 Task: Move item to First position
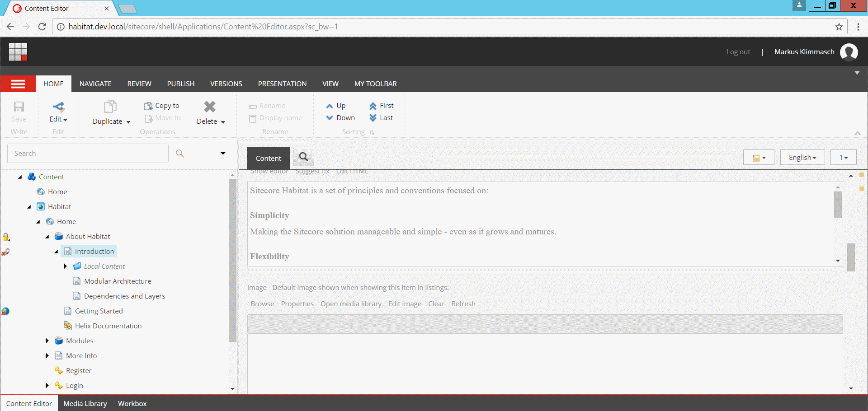pyautogui.click(x=382, y=106)
